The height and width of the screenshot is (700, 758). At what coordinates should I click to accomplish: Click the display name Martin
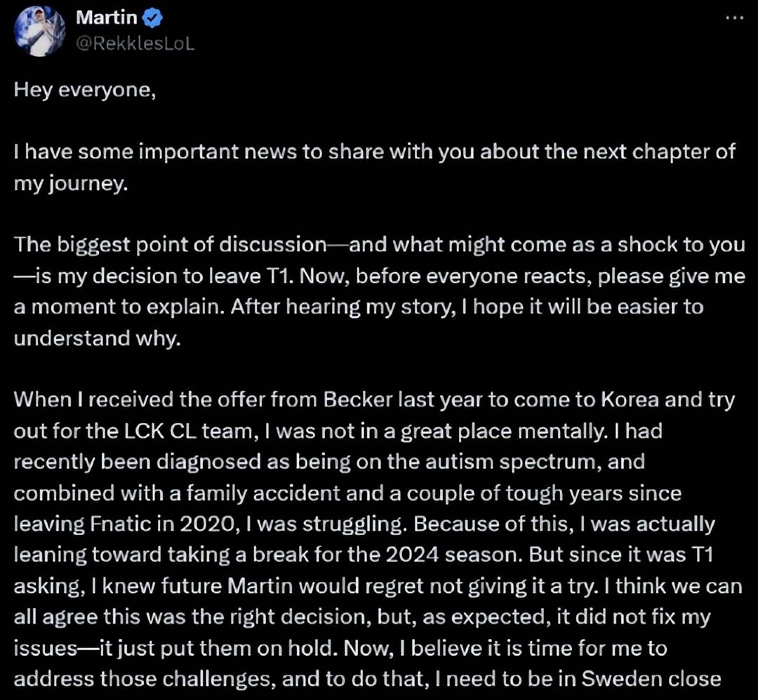click(107, 18)
